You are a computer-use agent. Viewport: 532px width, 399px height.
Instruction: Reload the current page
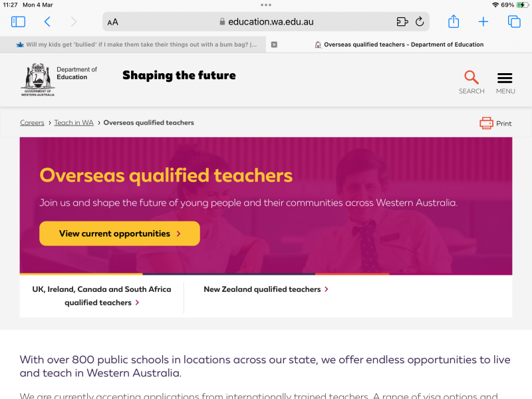(x=420, y=22)
